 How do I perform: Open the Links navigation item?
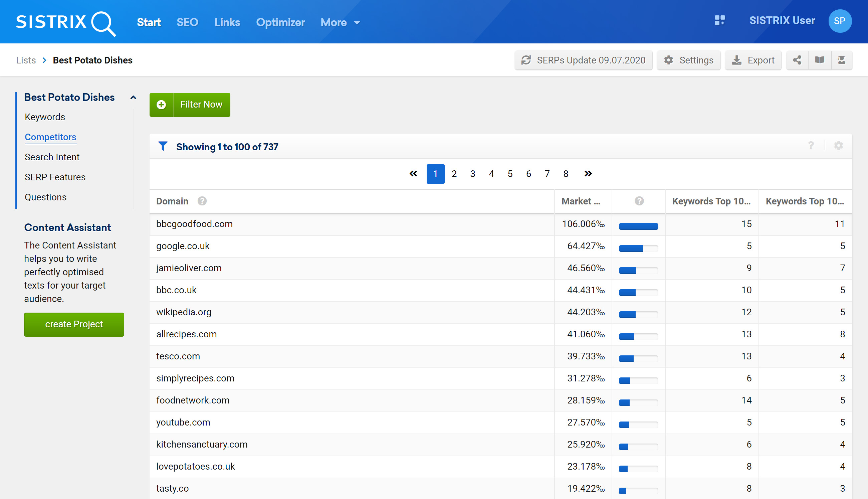pos(227,22)
